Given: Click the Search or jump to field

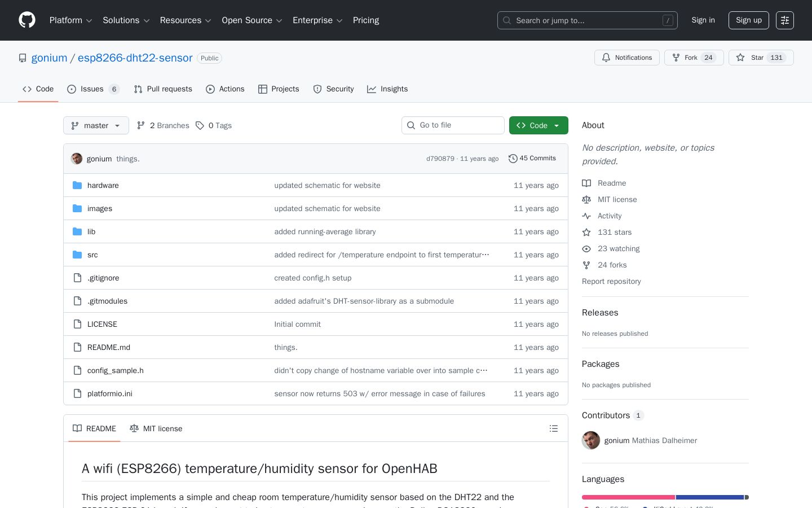Looking at the screenshot, I should pyautogui.click(x=588, y=20).
